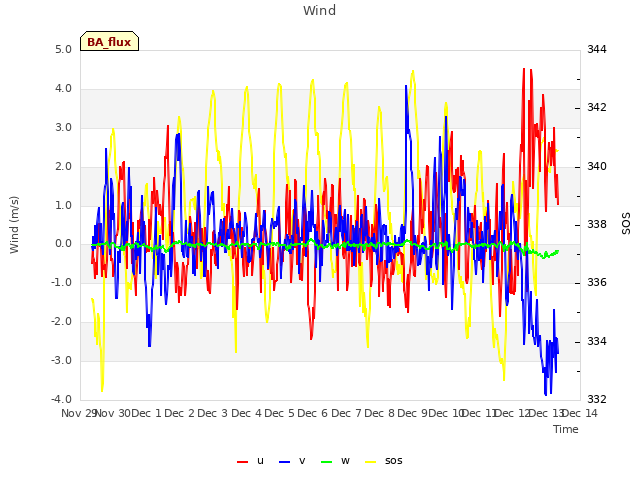This screenshot has width=640, height=480.
Task: Select the legend label u
Action: [x=260, y=460]
